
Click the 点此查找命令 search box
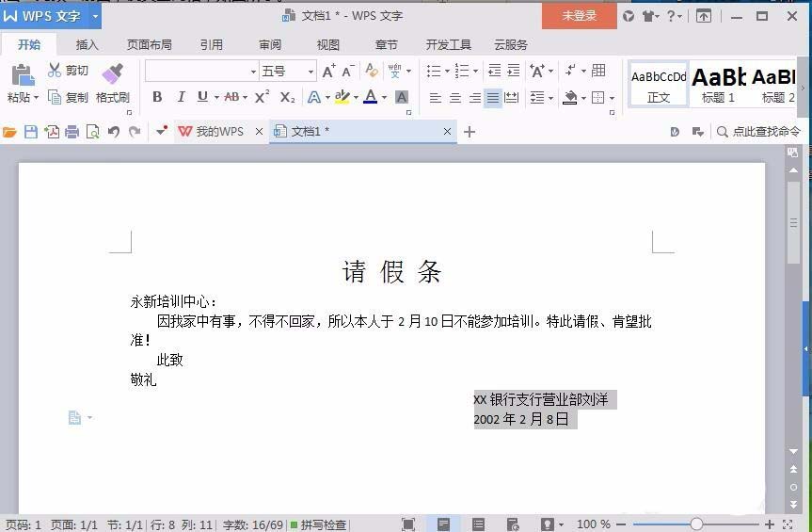point(758,132)
